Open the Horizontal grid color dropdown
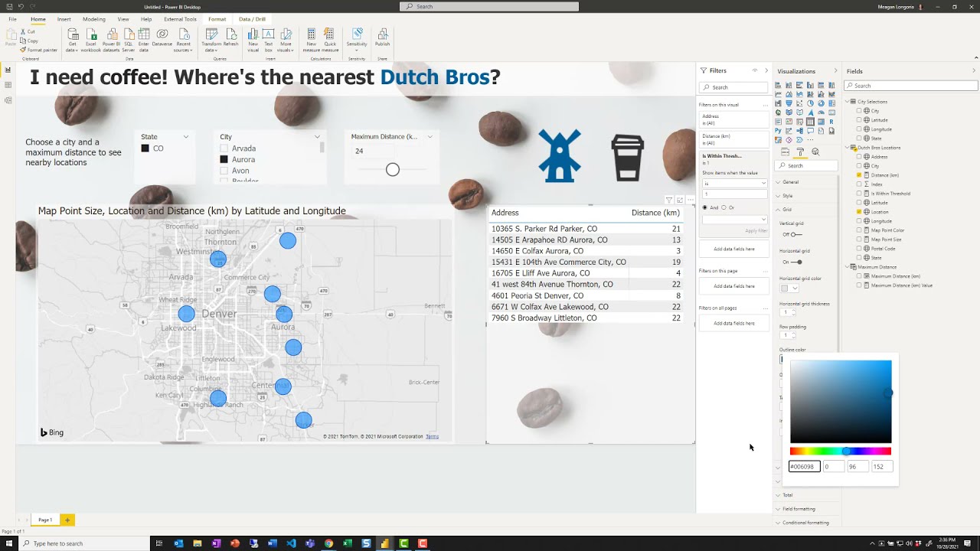 coord(789,289)
